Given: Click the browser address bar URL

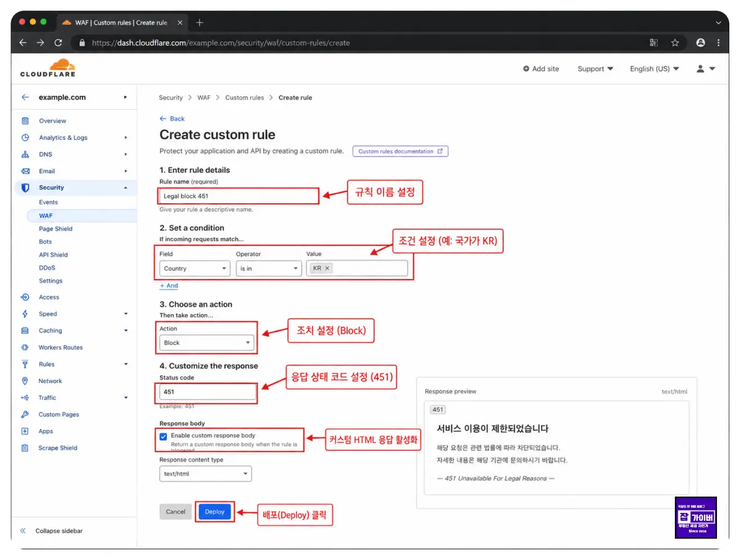Looking at the screenshot, I should 221,43.
